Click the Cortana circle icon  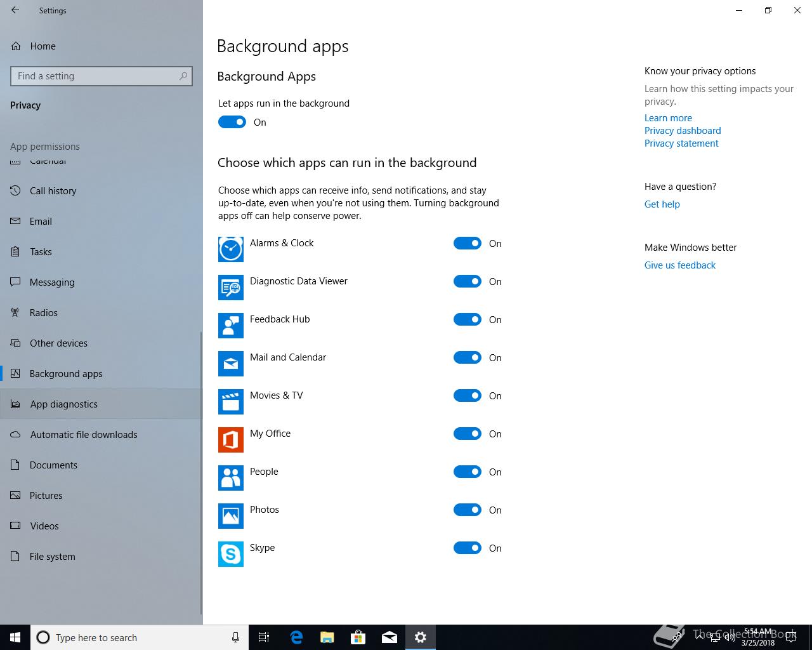43,637
